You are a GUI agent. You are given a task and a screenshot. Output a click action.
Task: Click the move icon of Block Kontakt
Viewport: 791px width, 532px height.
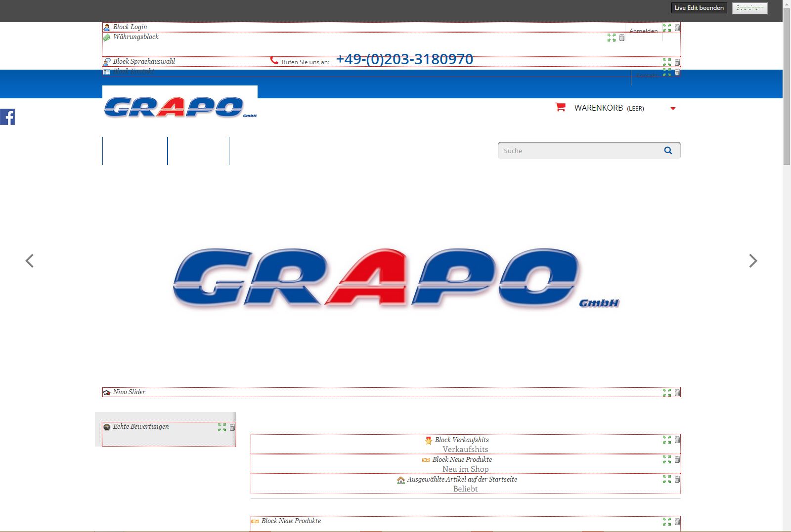tap(667, 72)
